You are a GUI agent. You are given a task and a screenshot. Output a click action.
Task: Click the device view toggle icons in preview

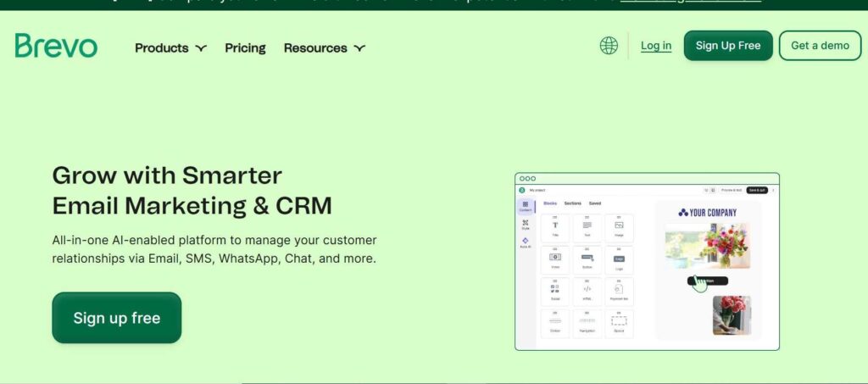point(709,190)
